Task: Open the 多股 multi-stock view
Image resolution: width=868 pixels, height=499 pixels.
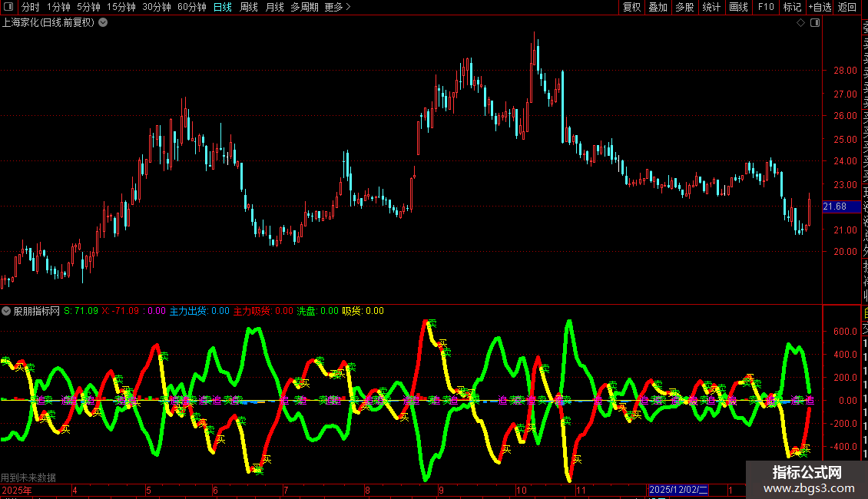Action: [684, 7]
